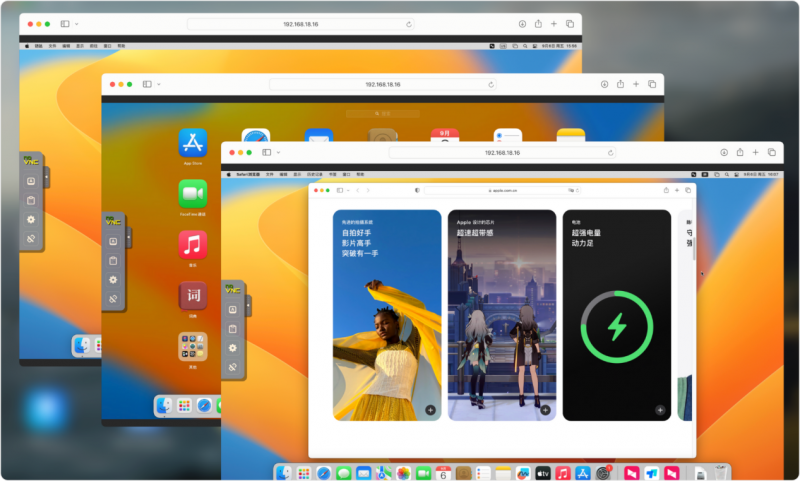Click Launchpad search field in middle window
Viewport: 800px width, 481px height.
[x=383, y=114]
